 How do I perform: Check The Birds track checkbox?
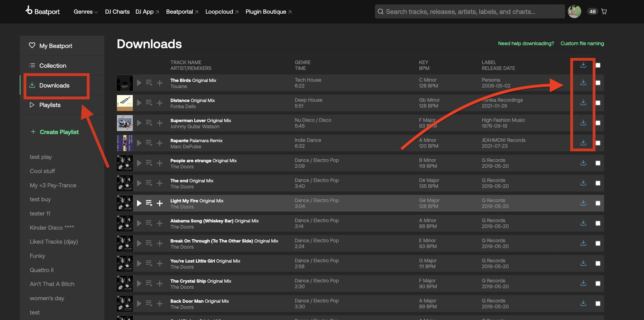click(x=598, y=83)
